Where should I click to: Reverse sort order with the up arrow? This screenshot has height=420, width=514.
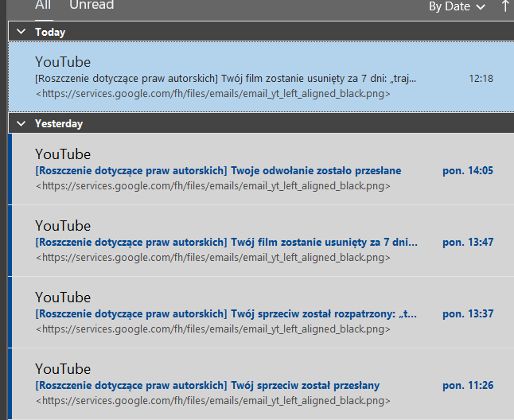(x=504, y=6)
